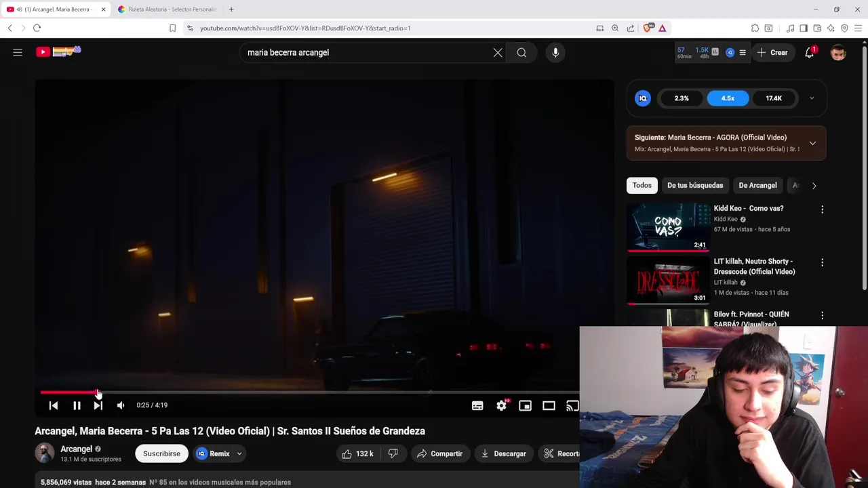Open options for Kidd Keo video
Screen dimensions: 868x488
[822, 209]
